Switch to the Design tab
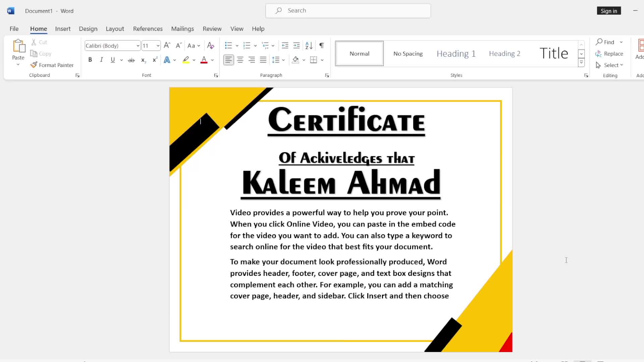 pyautogui.click(x=88, y=29)
